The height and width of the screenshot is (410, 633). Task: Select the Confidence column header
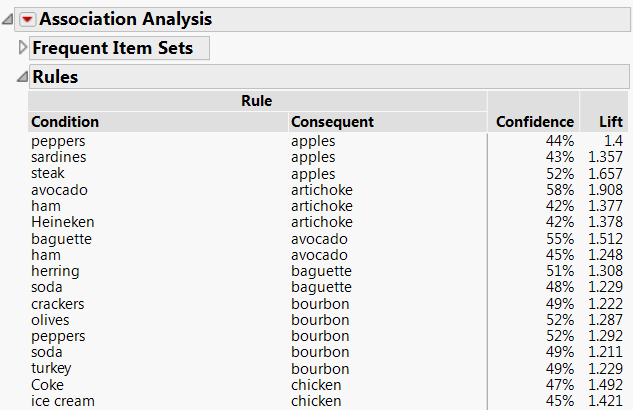tap(535, 122)
